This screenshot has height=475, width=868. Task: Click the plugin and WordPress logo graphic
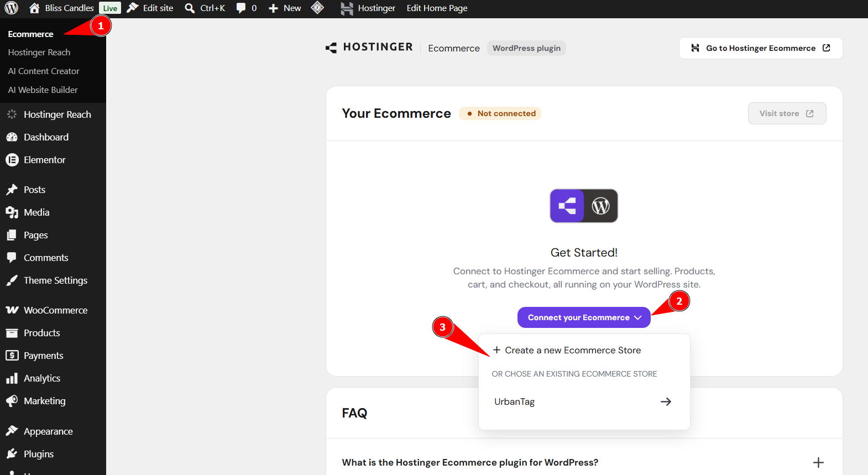(x=584, y=206)
